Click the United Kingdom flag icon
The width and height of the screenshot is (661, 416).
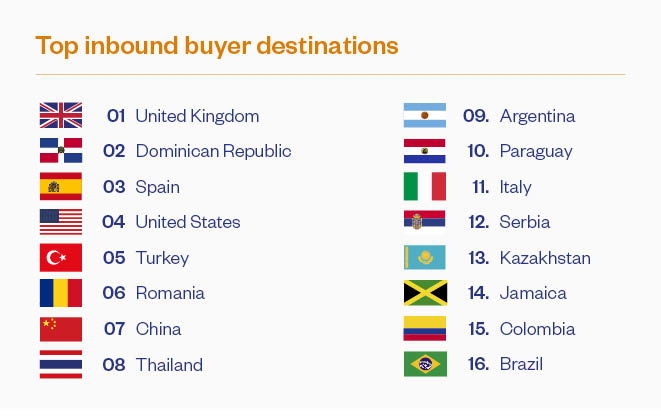click(x=61, y=115)
